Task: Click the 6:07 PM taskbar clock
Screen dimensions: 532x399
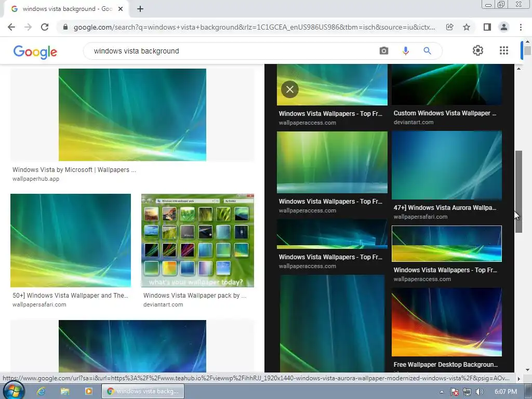Action: [x=506, y=392]
